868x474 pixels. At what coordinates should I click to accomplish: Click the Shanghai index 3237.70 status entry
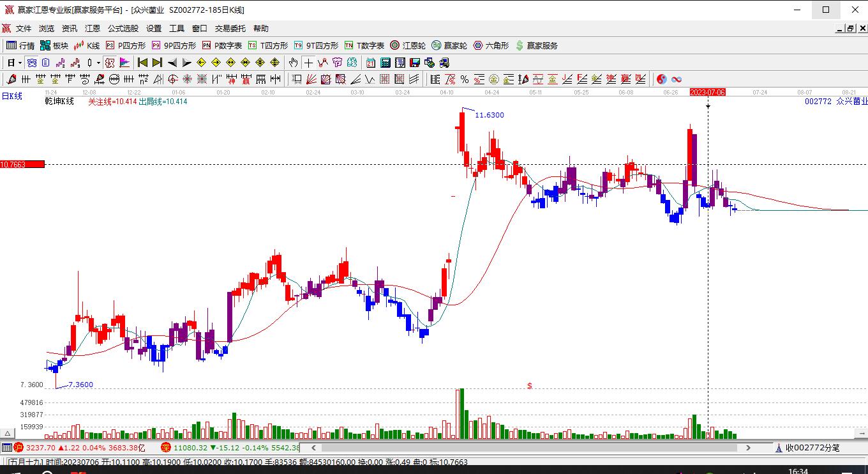tap(80, 448)
